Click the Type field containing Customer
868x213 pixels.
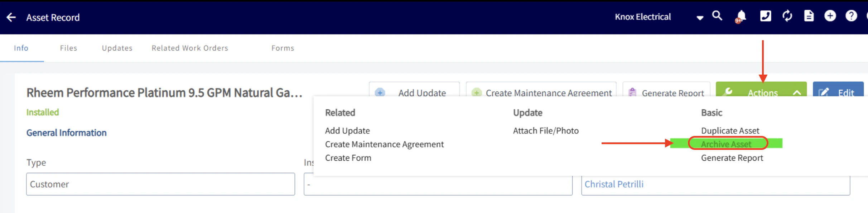(x=160, y=184)
